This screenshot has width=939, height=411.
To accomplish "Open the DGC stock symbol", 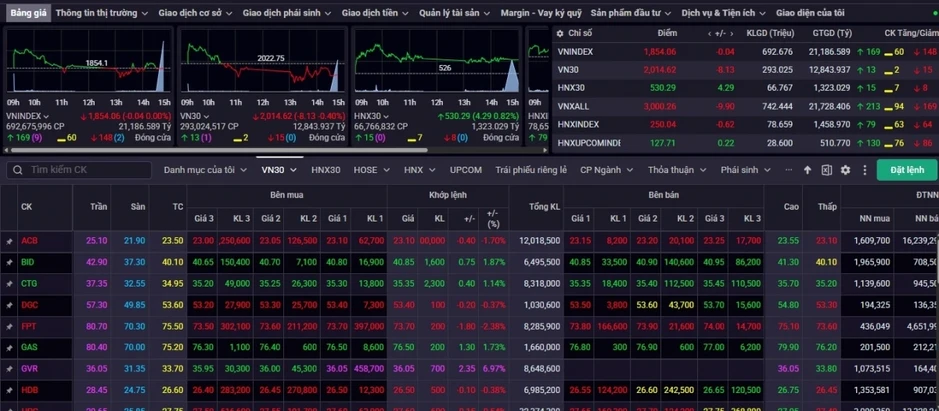I will point(29,305).
